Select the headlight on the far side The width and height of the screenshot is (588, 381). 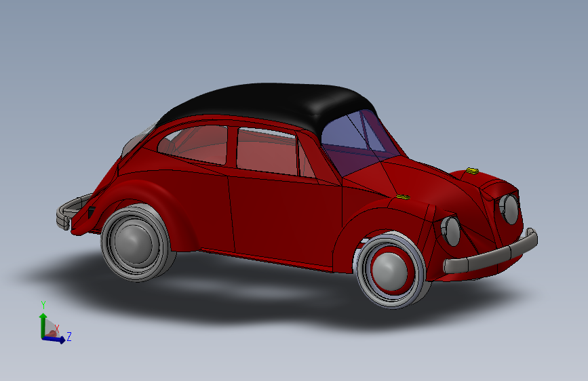tap(509, 209)
